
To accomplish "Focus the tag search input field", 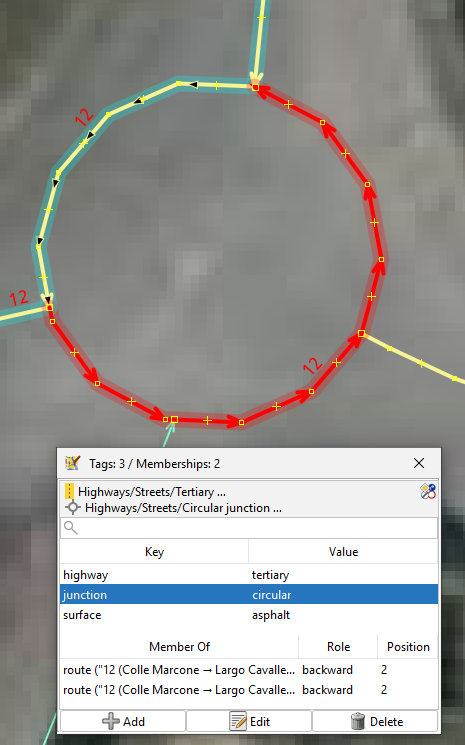I will coord(249,528).
